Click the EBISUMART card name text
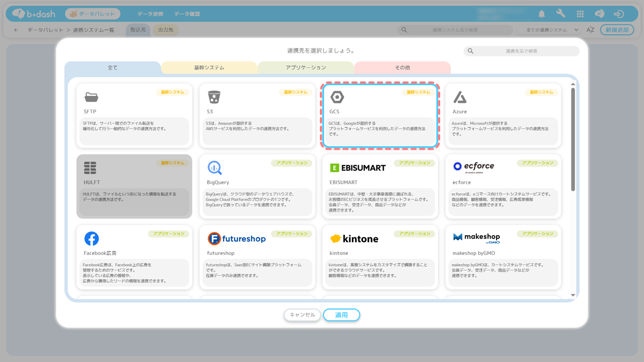 [343, 183]
